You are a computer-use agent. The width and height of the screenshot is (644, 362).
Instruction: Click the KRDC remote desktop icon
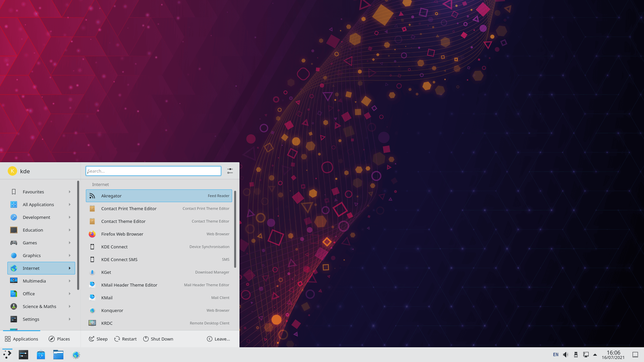[92, 323]
